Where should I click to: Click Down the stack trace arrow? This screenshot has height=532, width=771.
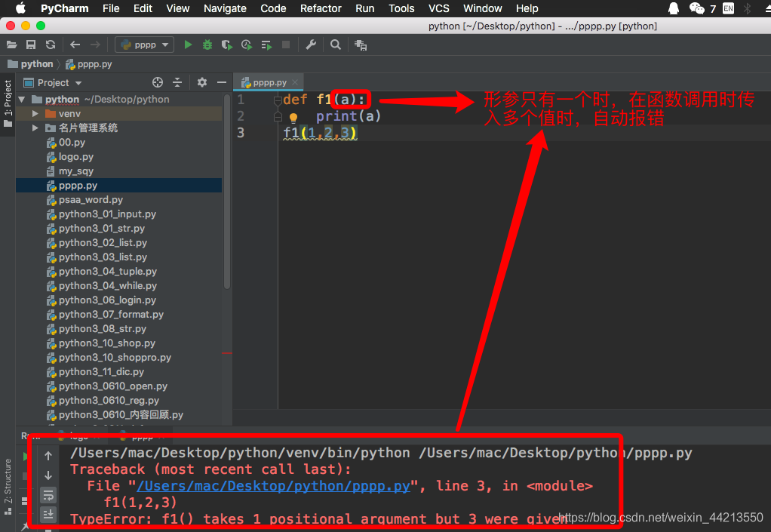pos(48,475)
